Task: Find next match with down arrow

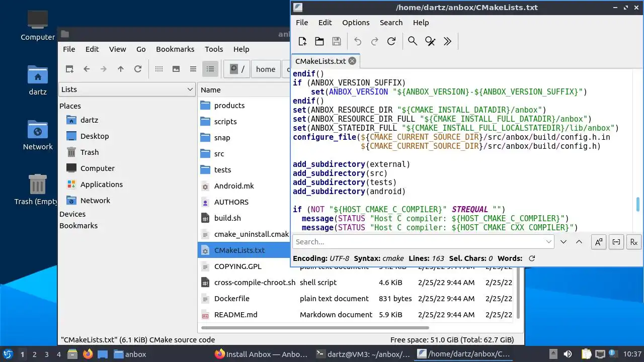Action: (563, 242)
